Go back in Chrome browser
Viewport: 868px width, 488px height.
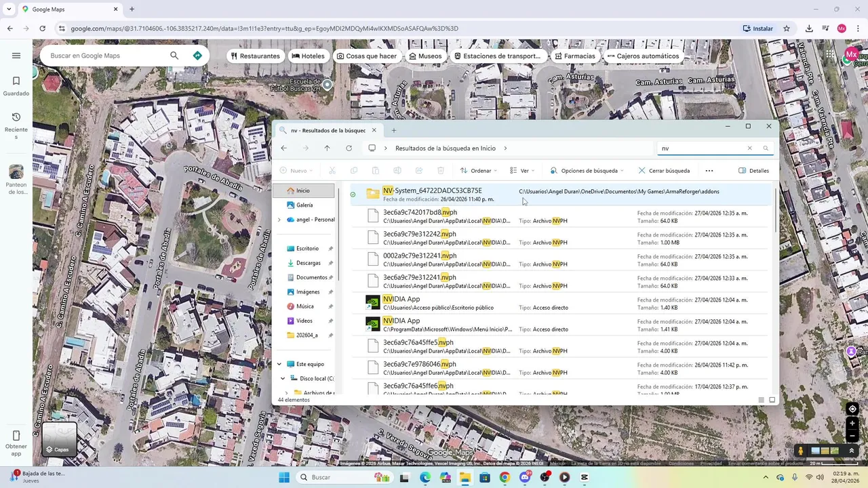point(9,28)
